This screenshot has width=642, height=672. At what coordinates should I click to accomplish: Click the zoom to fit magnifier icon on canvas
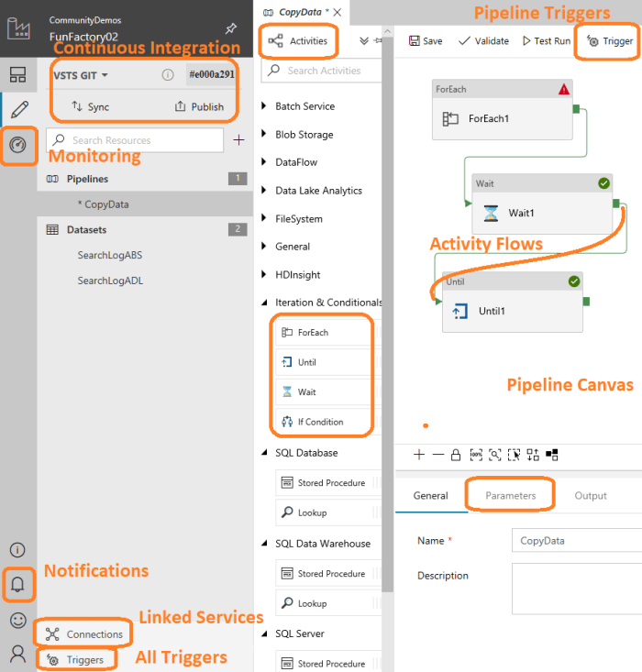pyautogui.click(x=494, y=454)
